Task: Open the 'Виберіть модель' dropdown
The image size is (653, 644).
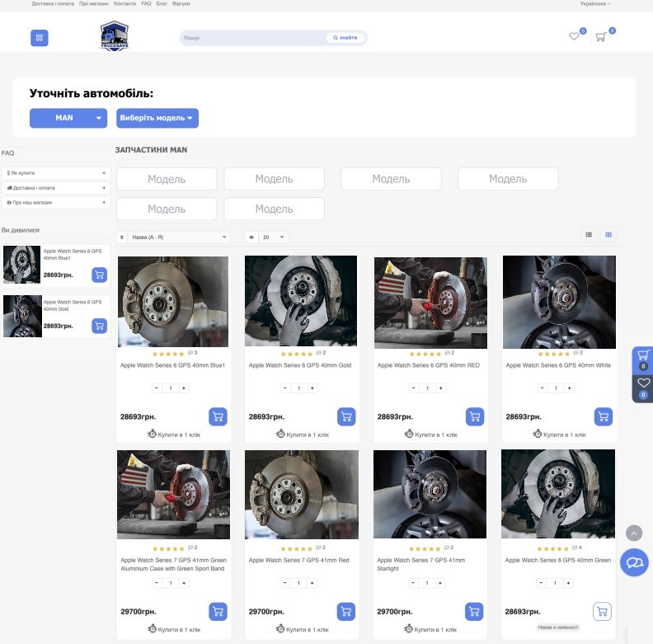Action: pyautogui.click(x=157, y=118)
